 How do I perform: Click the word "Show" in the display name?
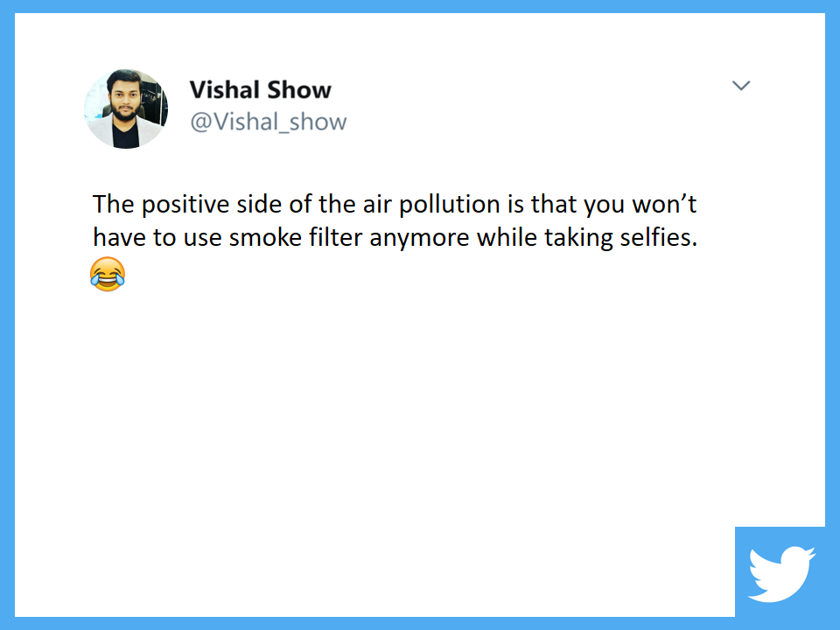299,89
